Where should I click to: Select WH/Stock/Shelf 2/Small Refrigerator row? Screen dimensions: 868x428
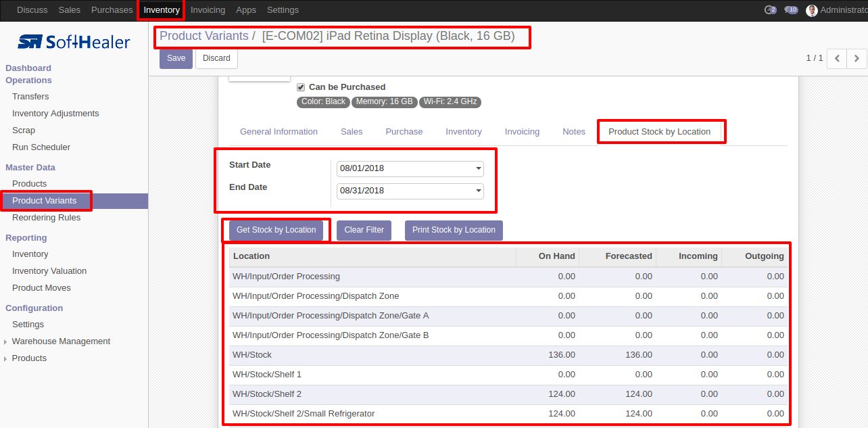click(x=508, y=414)
